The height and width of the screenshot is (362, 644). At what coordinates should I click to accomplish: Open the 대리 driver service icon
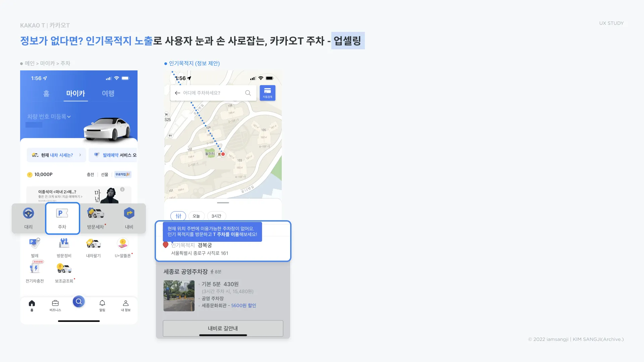tap(29, 218)
